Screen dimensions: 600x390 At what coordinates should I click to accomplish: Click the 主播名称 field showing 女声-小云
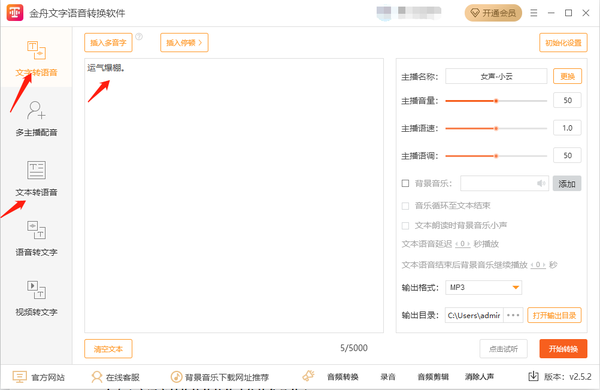pos(496,77)
